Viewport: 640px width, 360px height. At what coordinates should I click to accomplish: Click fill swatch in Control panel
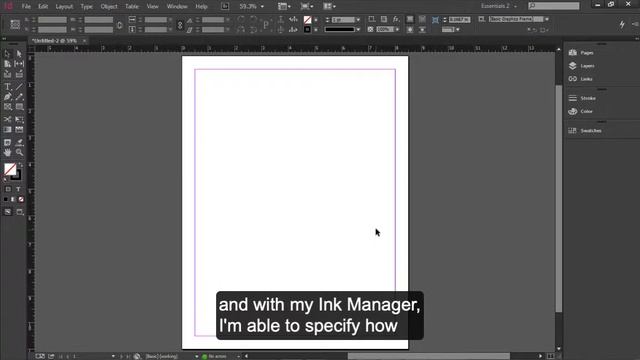click(307, 20)
